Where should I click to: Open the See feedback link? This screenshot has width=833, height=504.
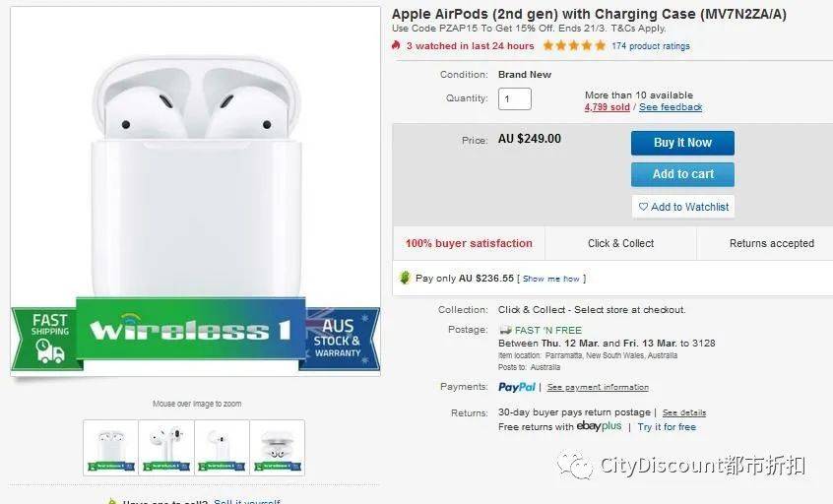[671, 107]
